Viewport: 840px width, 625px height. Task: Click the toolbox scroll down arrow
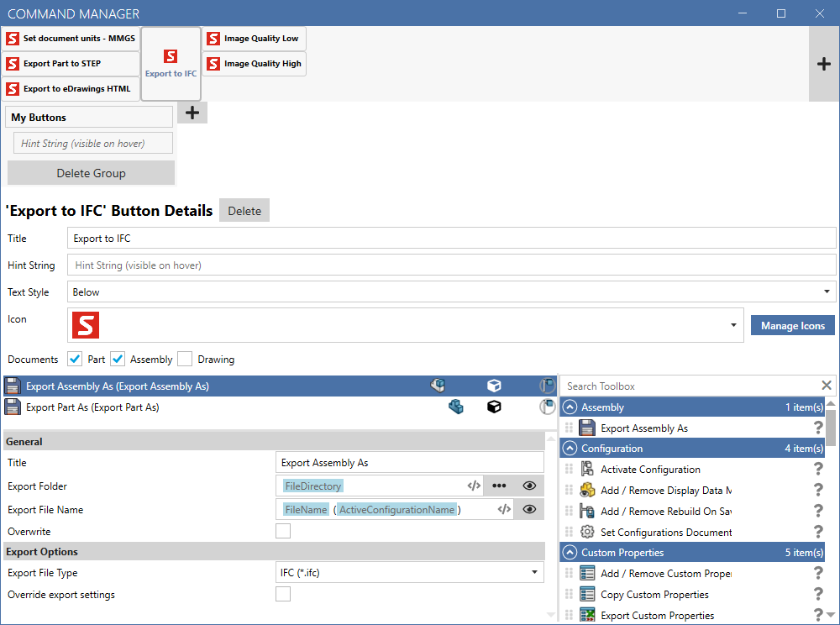click(x=831, y=615)
